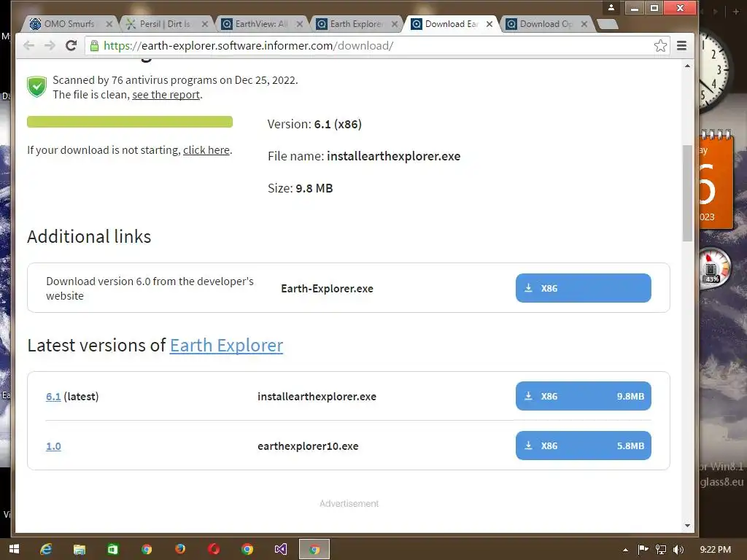Viewport: 747px width, 560px height.
Task: Click the page scrollbar down arrow
Action: tap(687, 526)
